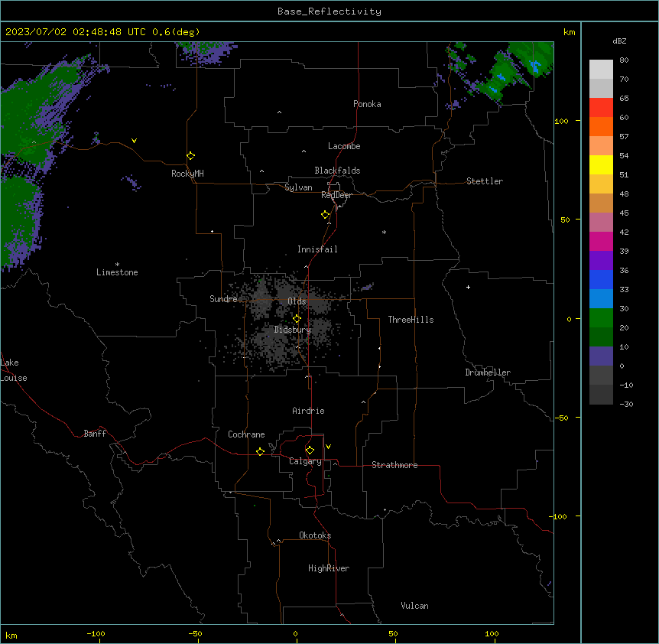This screenshot has width=659, height=644.
Task: Click the Strathmore label
Action: pos(394,465)
